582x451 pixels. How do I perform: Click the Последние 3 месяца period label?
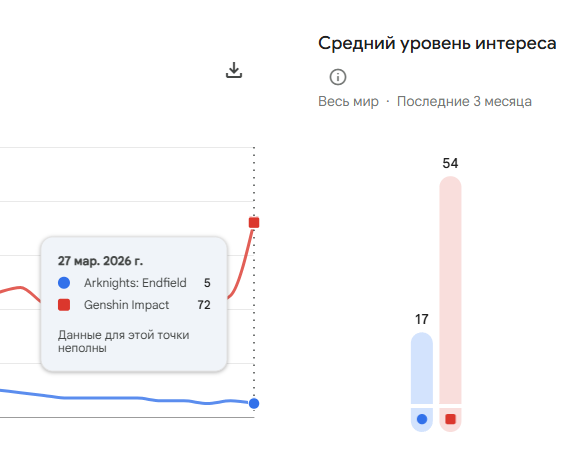pyautogui.click(x=464, y=101)
